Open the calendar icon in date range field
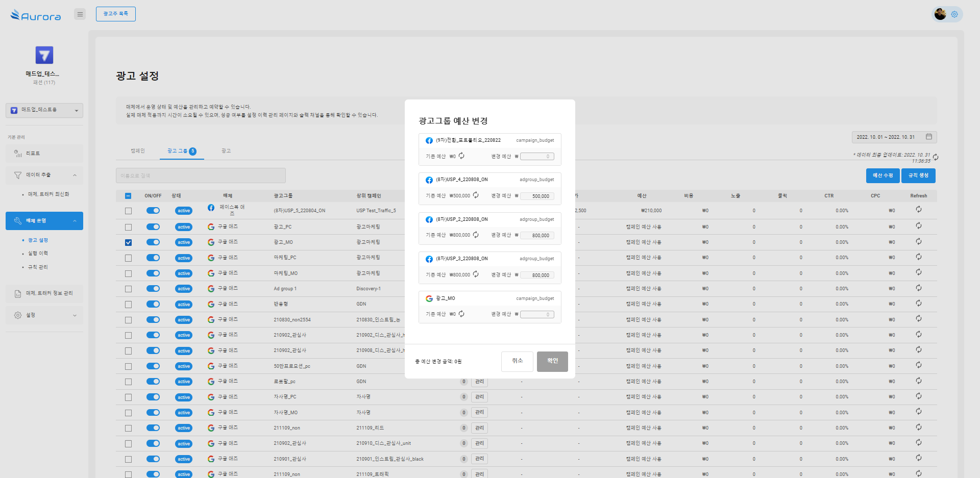 coord(929,137)
